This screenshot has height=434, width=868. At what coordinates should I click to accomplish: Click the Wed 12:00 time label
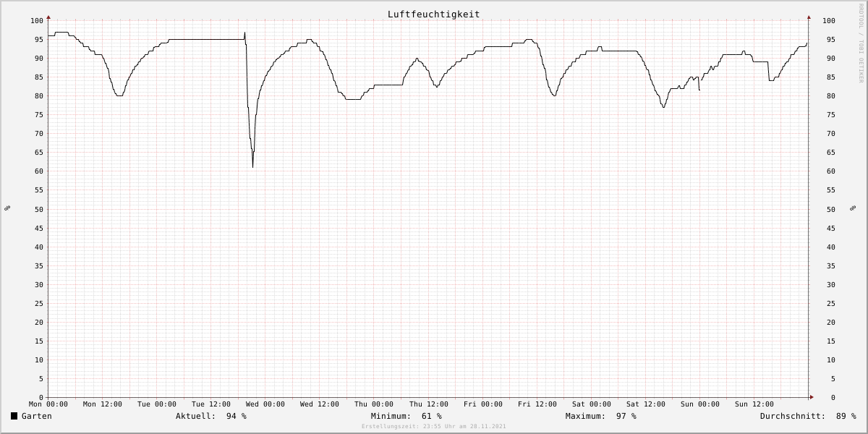(320, 404)
